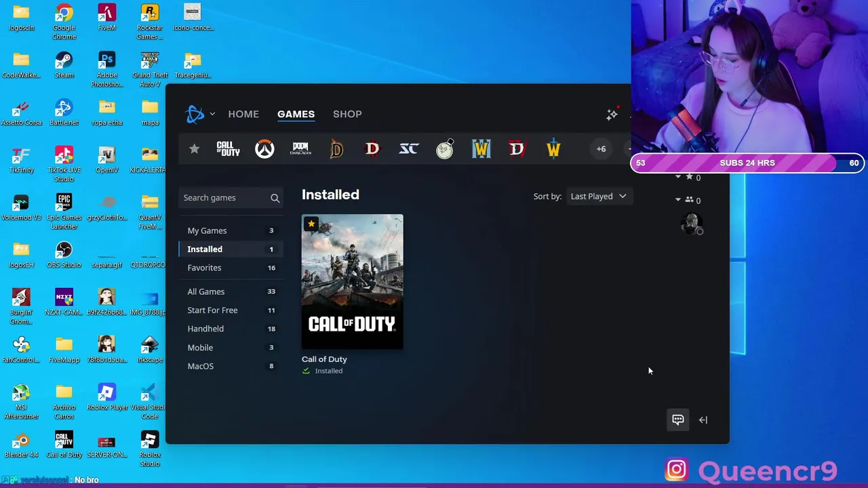Open the GAMES tab
The height and width of the screenshot is (488, 868).
[296, 114]
